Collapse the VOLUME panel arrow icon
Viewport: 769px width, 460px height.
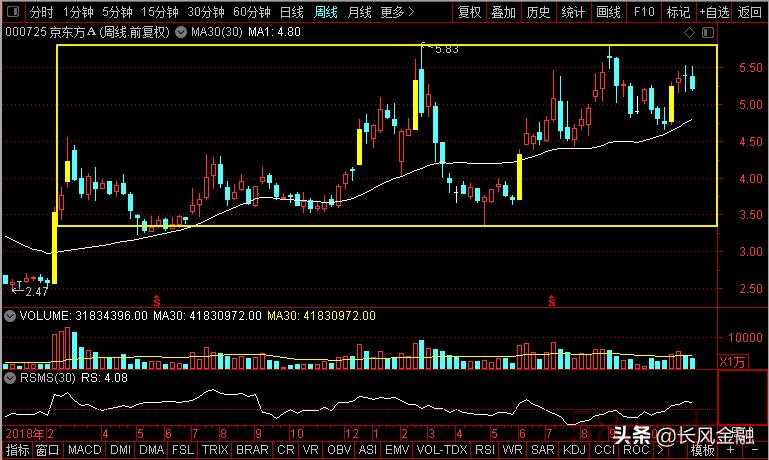(9, 315)
